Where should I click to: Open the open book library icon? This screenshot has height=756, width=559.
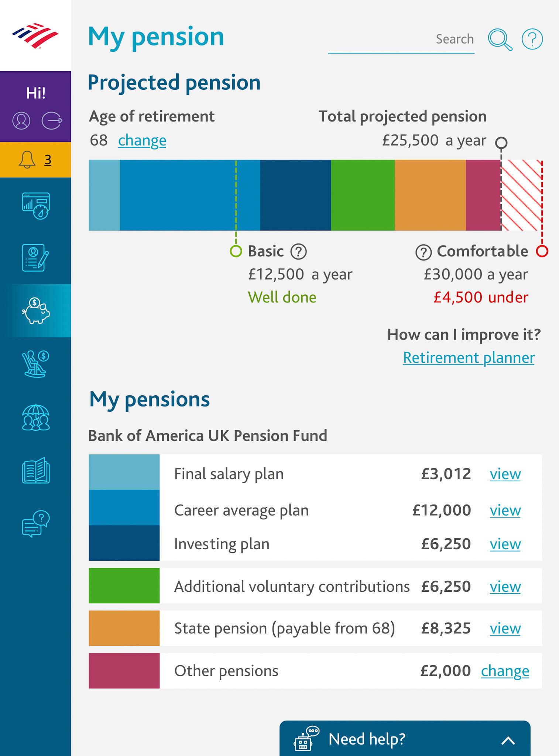click(36, 470)
